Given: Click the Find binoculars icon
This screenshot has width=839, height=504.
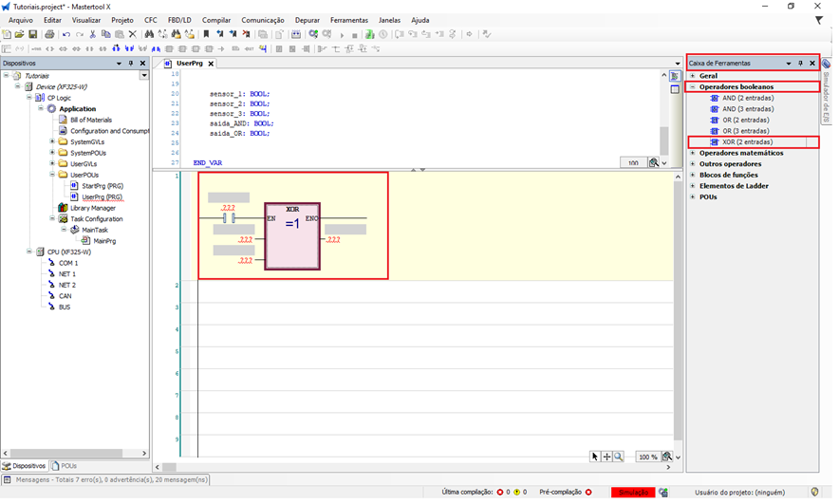Looking at the screenshot, I should point(148,35).
